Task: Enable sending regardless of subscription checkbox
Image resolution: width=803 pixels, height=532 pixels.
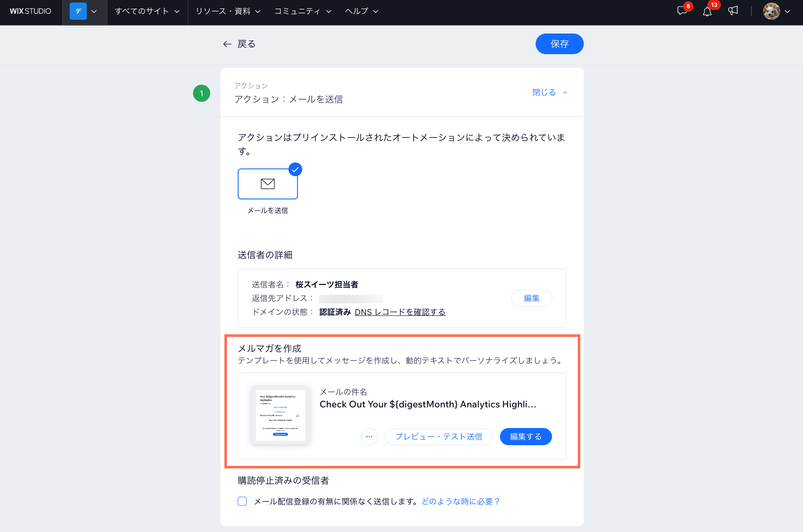Action: pyautogui.click(x=242, y=501)
